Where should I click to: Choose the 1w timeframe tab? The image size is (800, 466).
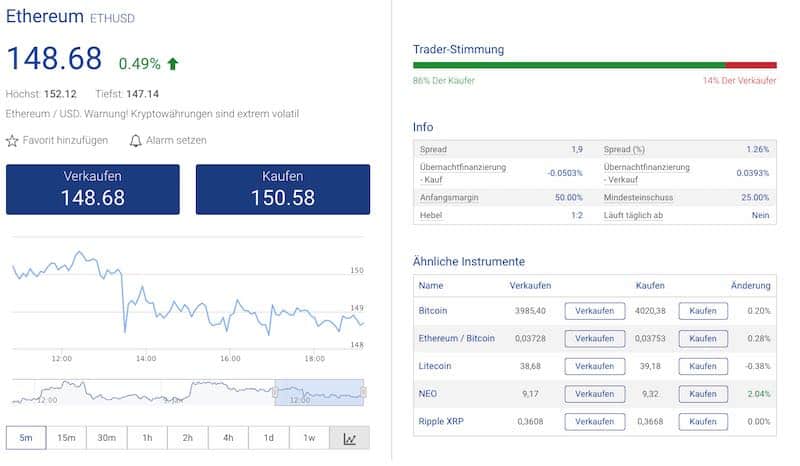tap(309, 438)
